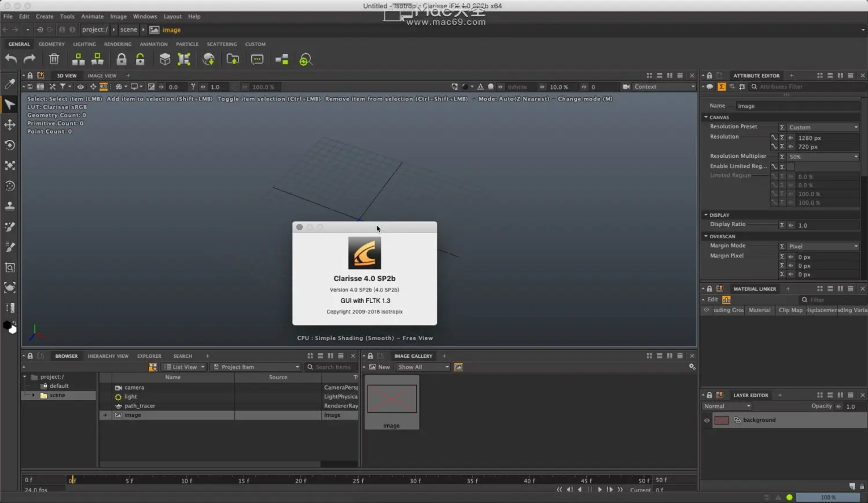Click the closed padlock lock icon
This screenshot has width=868, height=503.
[x=121, y=59]
